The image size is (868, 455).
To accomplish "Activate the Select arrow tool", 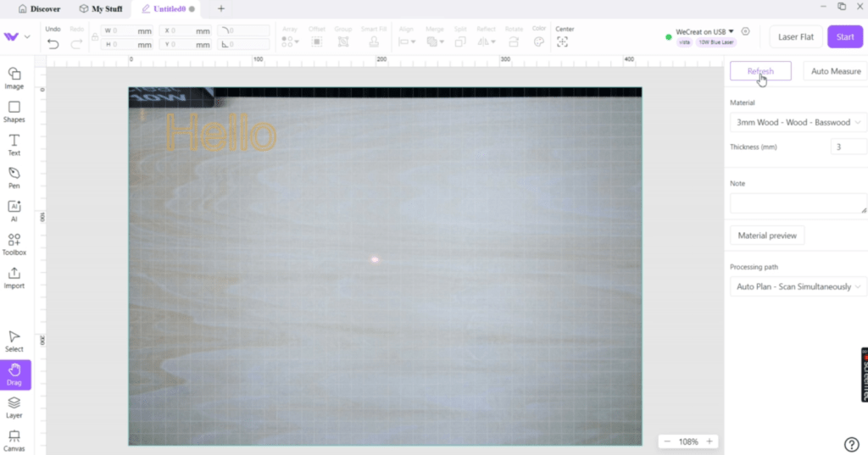I will point(14,341).
